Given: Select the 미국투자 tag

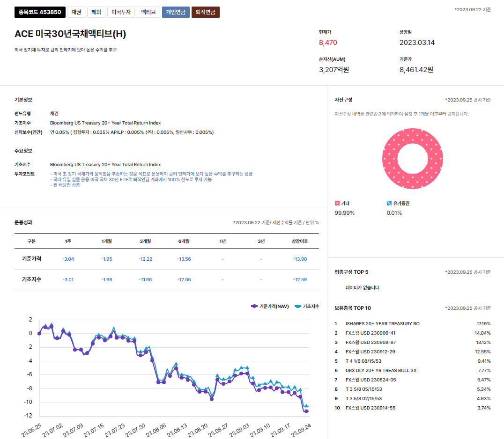Looking at the screenshot, I should tap(121, 12).
